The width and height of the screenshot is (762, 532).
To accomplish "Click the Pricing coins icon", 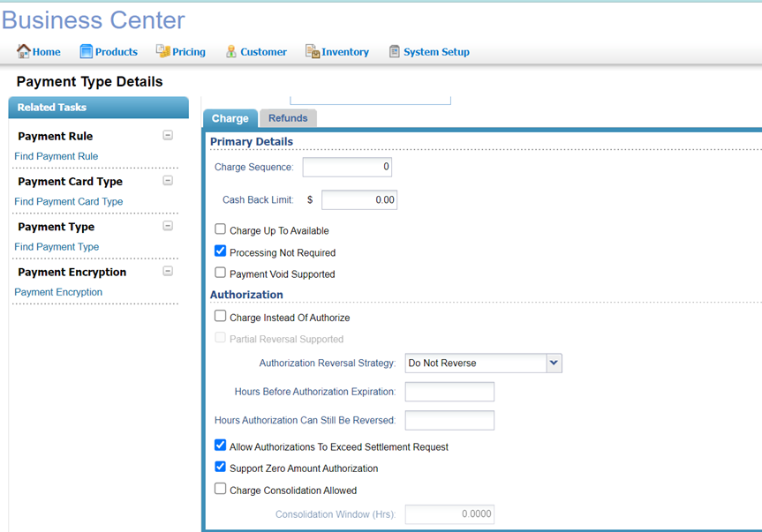I will (162, 51).
